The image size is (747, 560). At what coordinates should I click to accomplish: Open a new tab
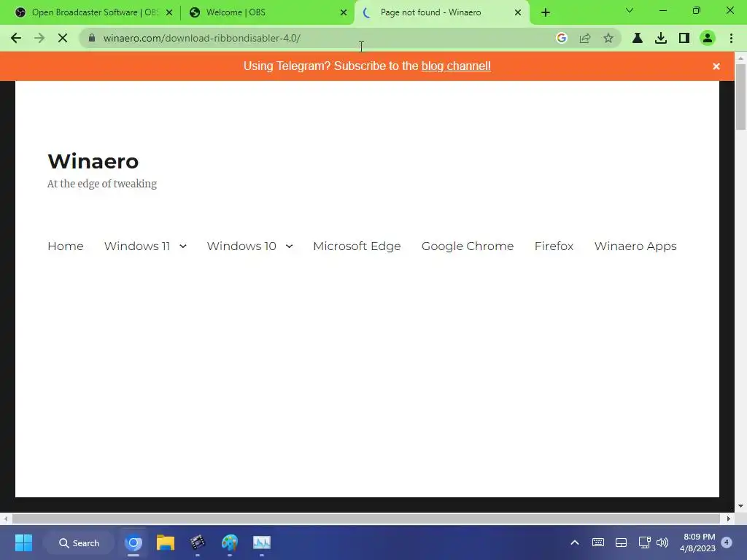click(x=546, y=12)
